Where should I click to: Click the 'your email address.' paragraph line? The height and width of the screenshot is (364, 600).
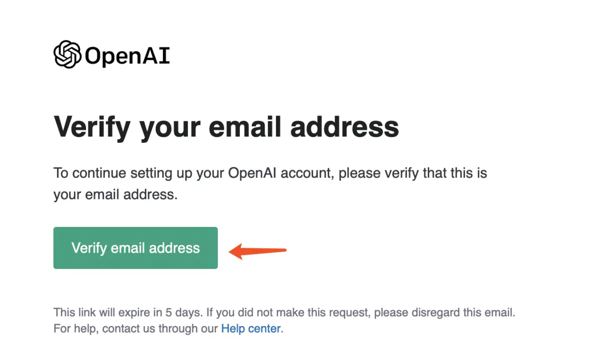(116, 195)
